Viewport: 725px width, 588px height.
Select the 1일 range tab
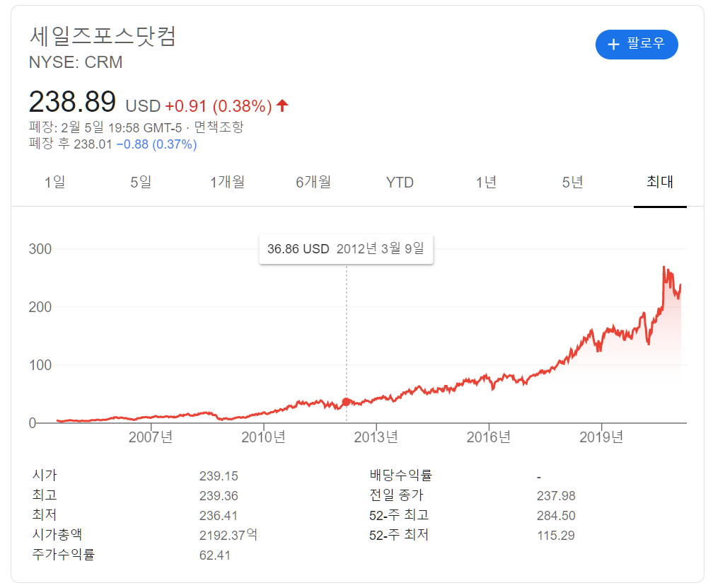[x=54, y=183]
